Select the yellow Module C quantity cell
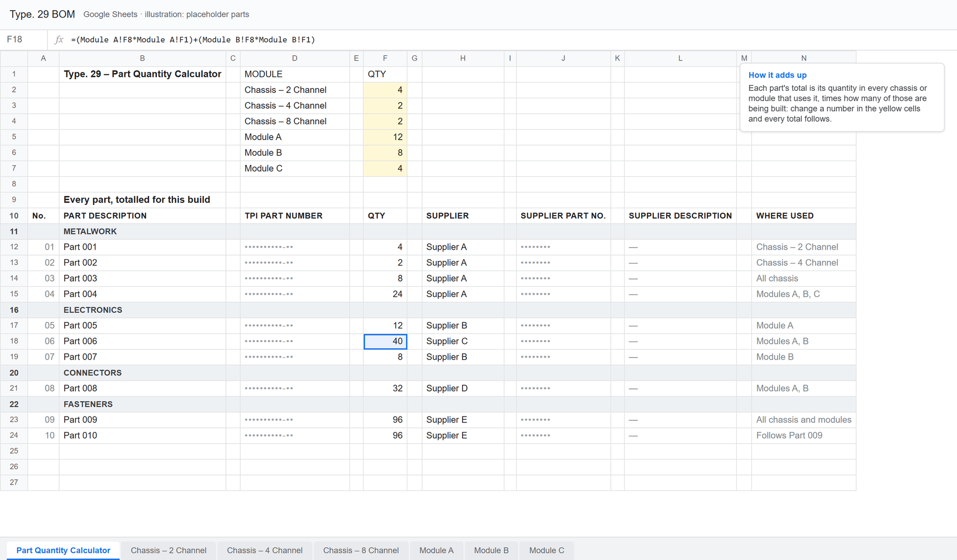Viewport: 957px width, 560px height. tap(385, 168)
